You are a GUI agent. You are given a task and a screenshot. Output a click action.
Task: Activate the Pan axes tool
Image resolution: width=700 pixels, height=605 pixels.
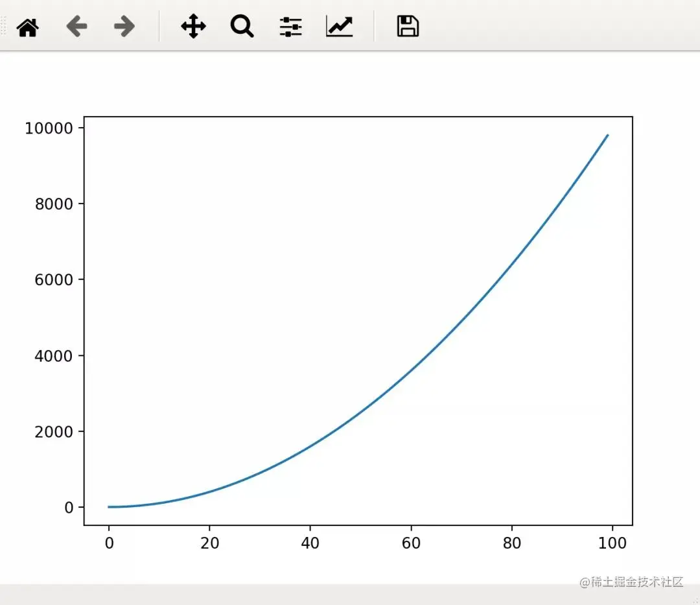(193, 27)
